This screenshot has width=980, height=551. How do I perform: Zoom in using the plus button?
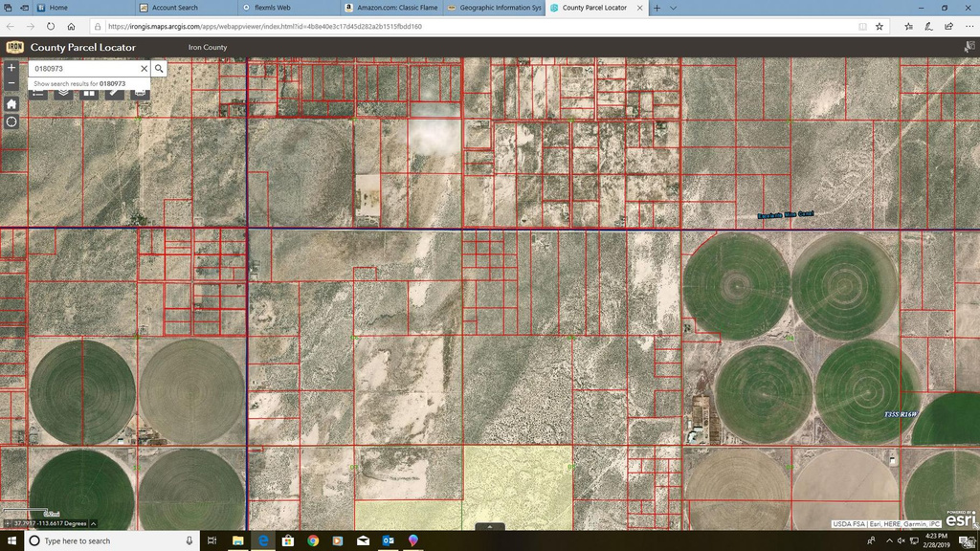(x=11, y=68)
